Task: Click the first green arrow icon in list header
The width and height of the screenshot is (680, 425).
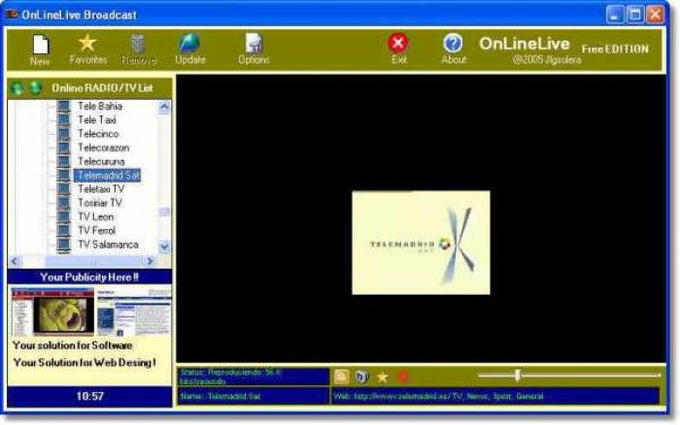Action: pyautogui.click(x=18, y=88)
